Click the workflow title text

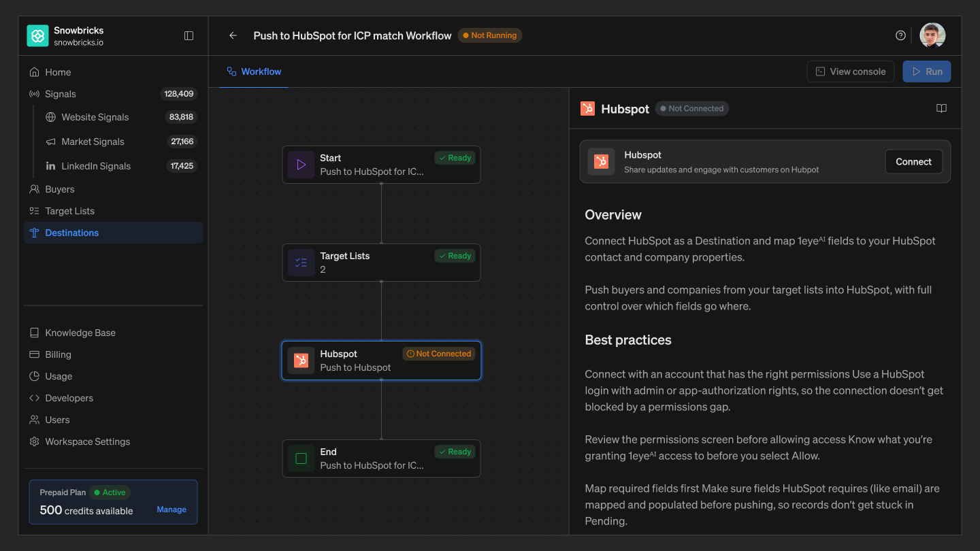pyautogui.click(x=353, y=35)
